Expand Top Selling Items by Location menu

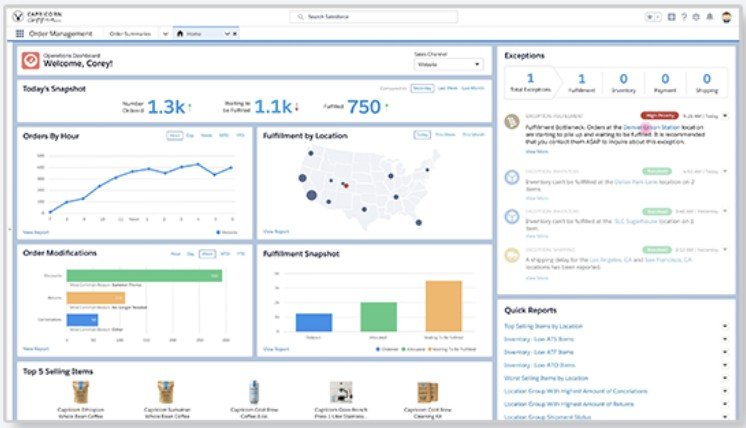(x=725, y=326)
